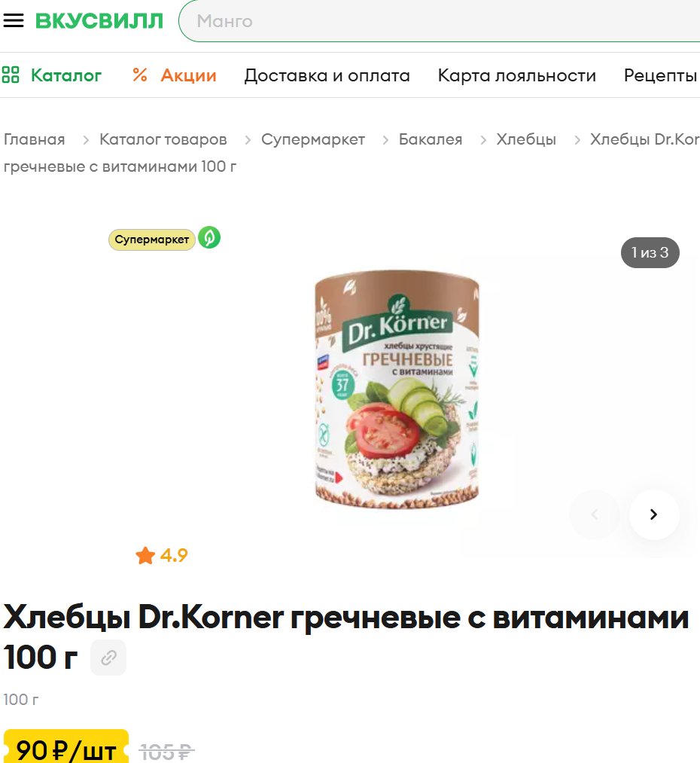
Task: Go to Доставка и оплата
Action: click(327, 75)
